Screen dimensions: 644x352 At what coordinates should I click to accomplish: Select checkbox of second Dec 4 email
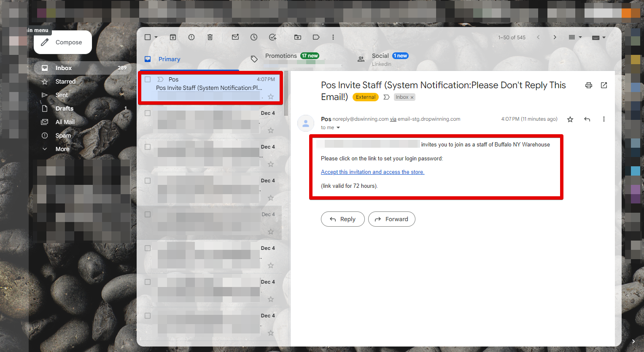pos(148,147)
